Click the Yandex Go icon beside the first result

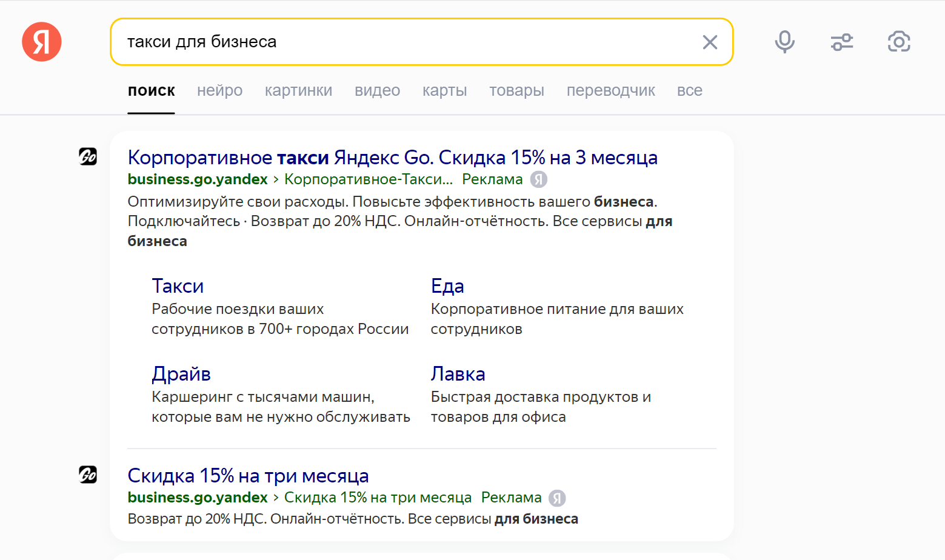click(x=88, y=157)
